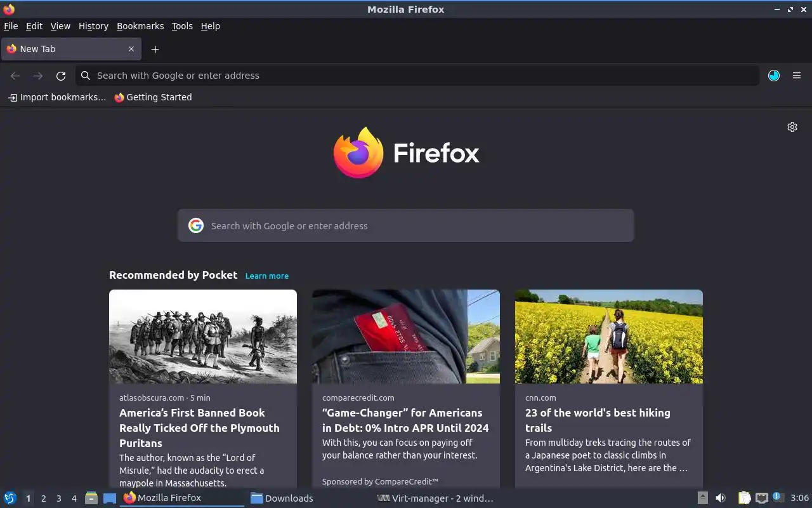Open new tab personalize gear icon

coord(792,127)
